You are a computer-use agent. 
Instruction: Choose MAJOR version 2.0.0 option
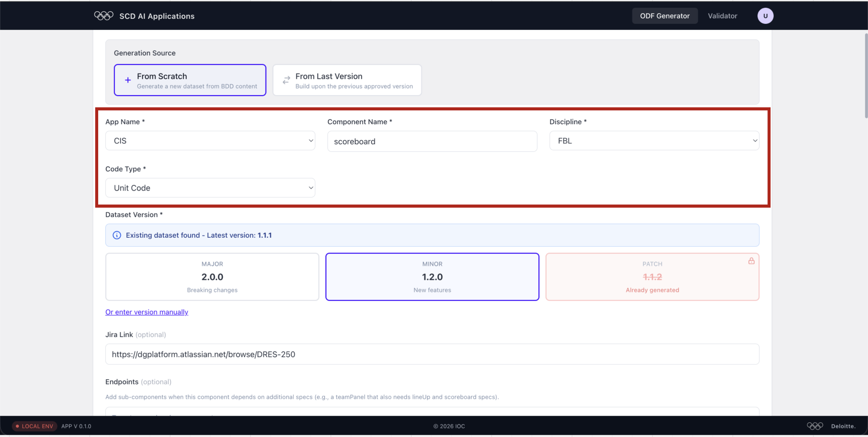click(x=212, y=277)
